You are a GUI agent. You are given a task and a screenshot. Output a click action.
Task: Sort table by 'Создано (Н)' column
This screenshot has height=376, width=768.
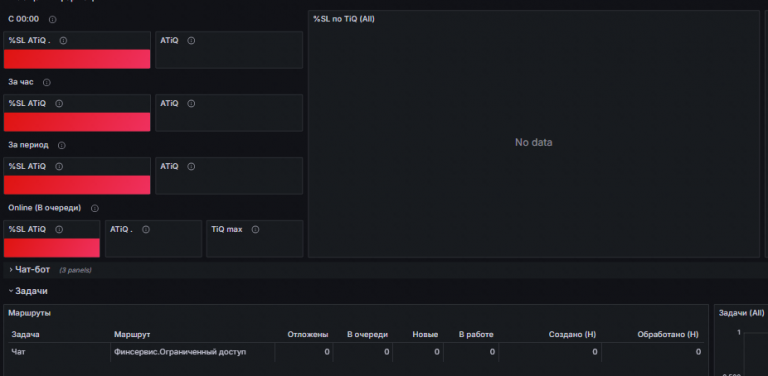pyautogui.click(x=572, y=334)
